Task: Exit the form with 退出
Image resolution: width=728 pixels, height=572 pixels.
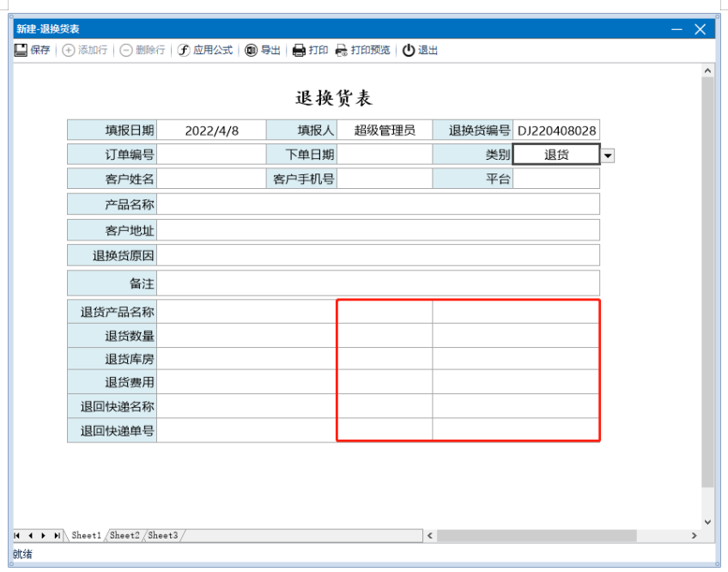Action: (x=409, y=51)
